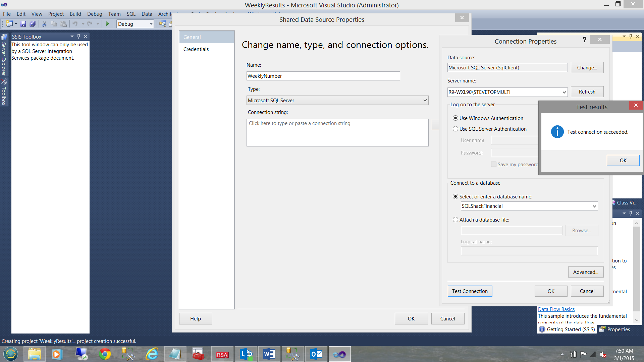Open the Type Microsoft SQL Server dropdown

coord(425,100)
